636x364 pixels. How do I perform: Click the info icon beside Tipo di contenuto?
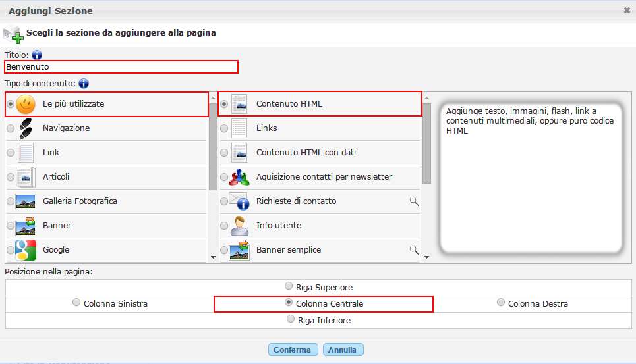84,84
